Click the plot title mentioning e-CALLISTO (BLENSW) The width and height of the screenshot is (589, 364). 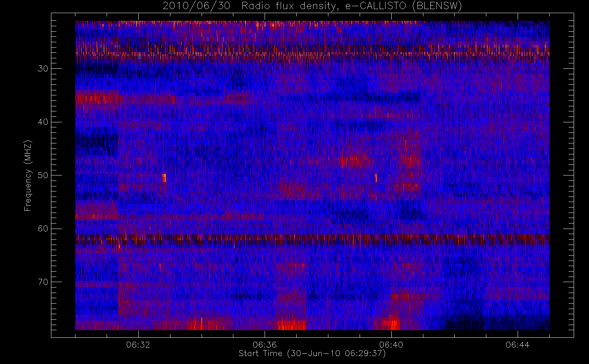click(x=312, y=6)
